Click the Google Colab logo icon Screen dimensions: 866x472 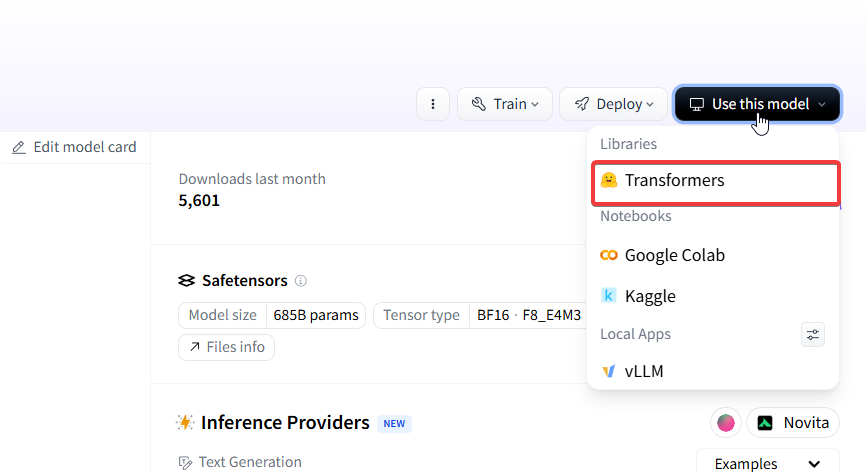tap(608, 255)
